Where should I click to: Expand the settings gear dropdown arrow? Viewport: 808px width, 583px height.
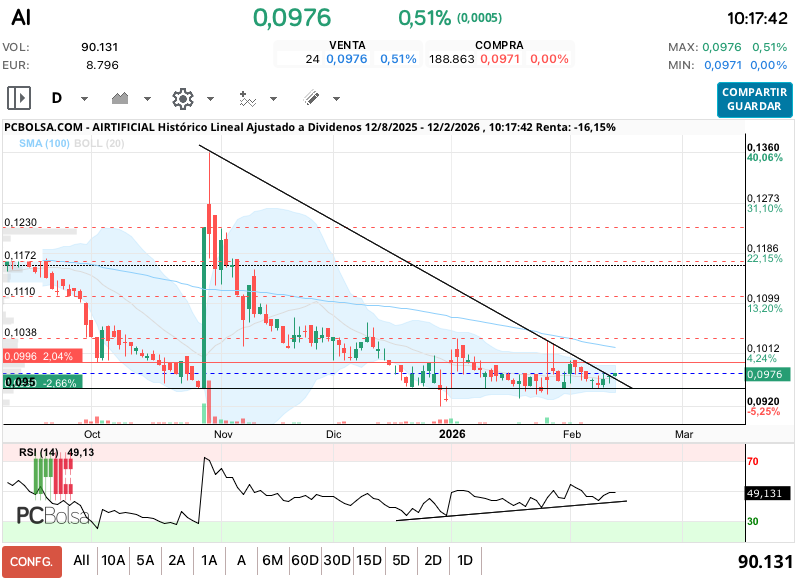click(x=210, y=99)
